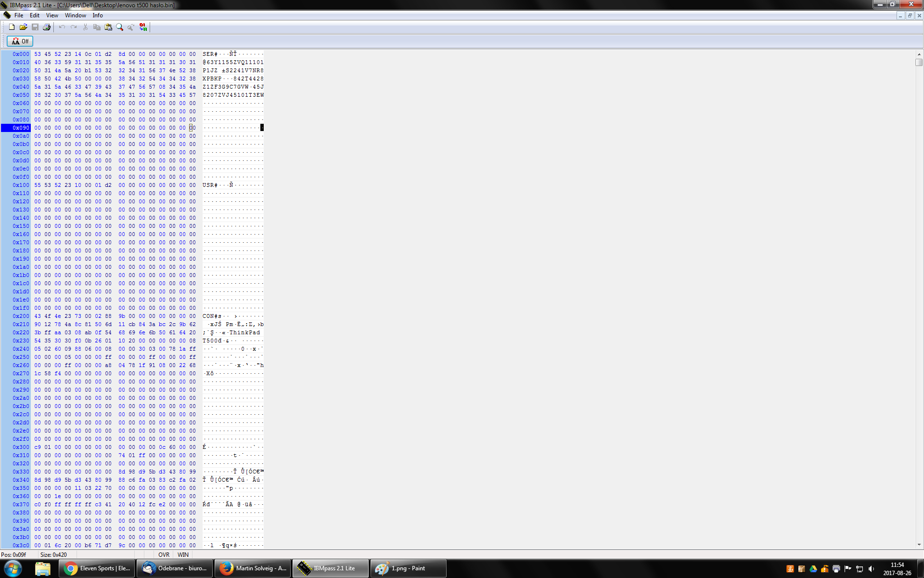The height and width of the screenshot is (578, 924).
Task: Click the red-green binary digits toolbar icon
Action: pos(143,27)
